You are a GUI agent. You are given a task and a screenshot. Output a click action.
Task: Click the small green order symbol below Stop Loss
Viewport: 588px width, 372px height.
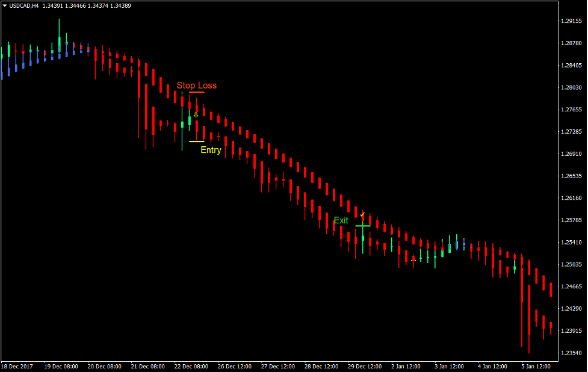196,115
